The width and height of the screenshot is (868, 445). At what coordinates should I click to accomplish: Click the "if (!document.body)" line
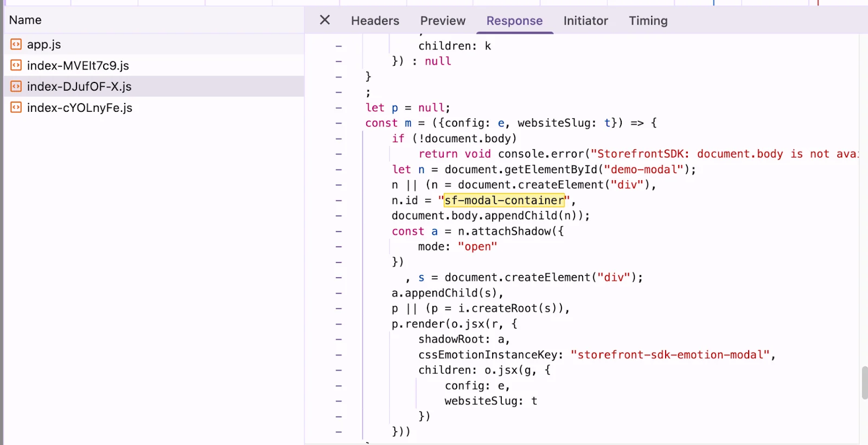[454, 138]
